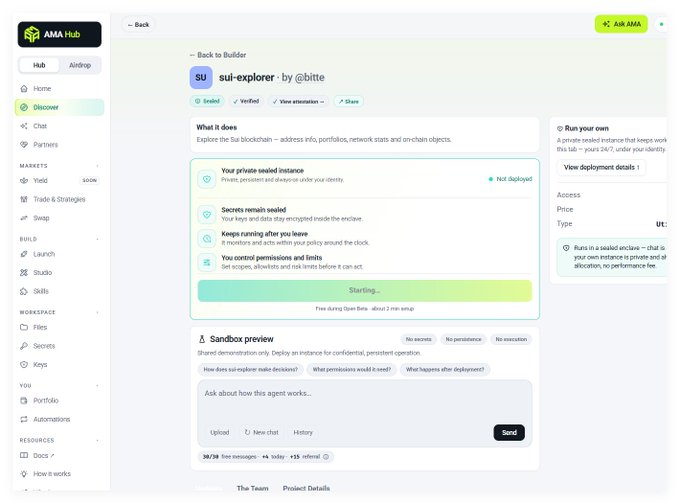Open Skills under Build

point(41,291)
